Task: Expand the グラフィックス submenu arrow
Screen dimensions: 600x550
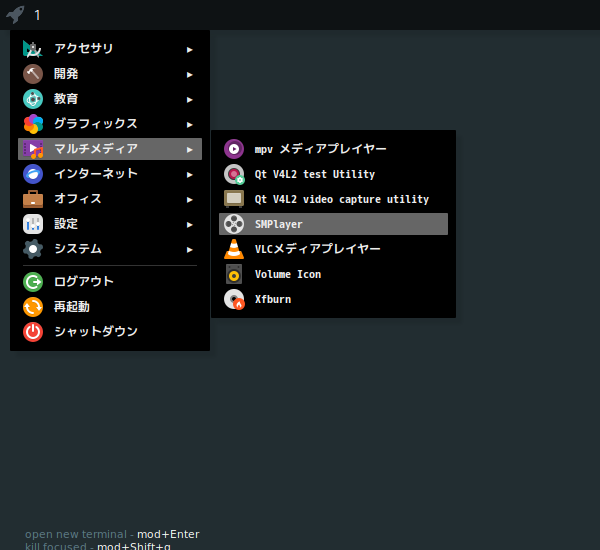Action: 189,125
